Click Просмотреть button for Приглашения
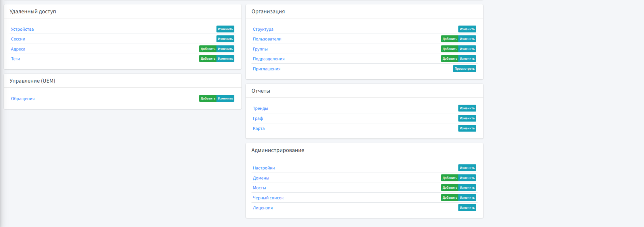Viewport: 644px width, 227px height. point(464,69)
